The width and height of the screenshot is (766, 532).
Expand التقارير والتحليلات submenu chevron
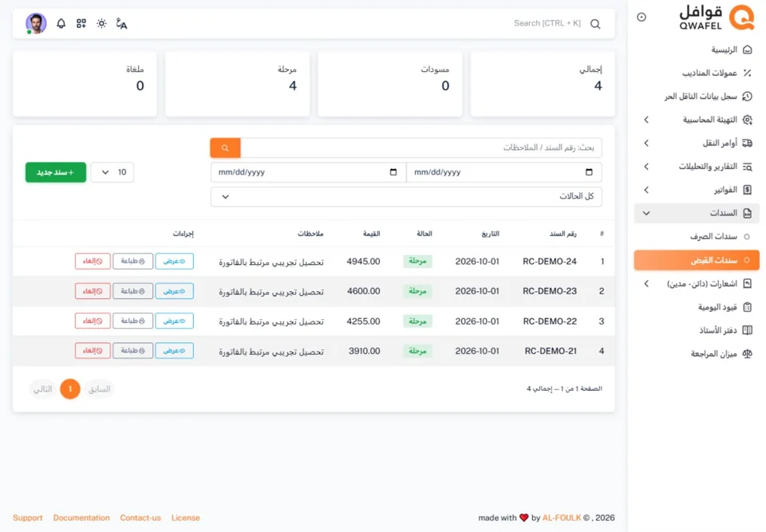click(646, 167)
